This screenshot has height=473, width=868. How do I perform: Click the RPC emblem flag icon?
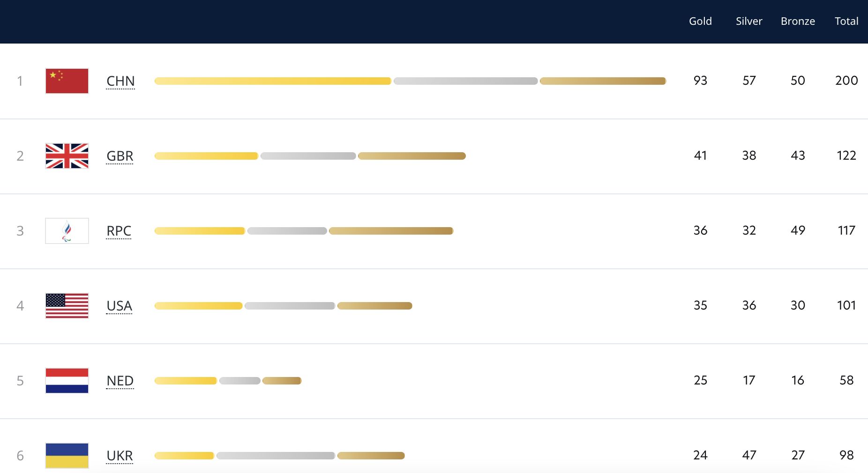(x=67, y=231)
